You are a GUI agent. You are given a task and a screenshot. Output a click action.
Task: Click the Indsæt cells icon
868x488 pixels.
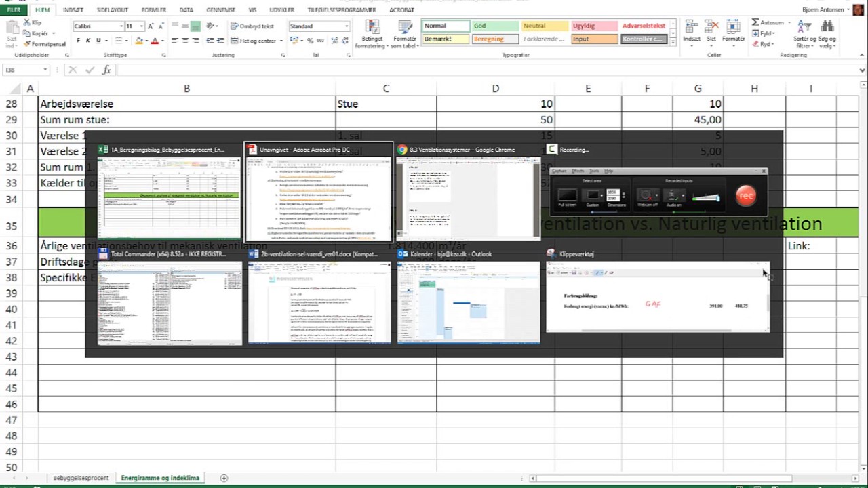[692, 26]
